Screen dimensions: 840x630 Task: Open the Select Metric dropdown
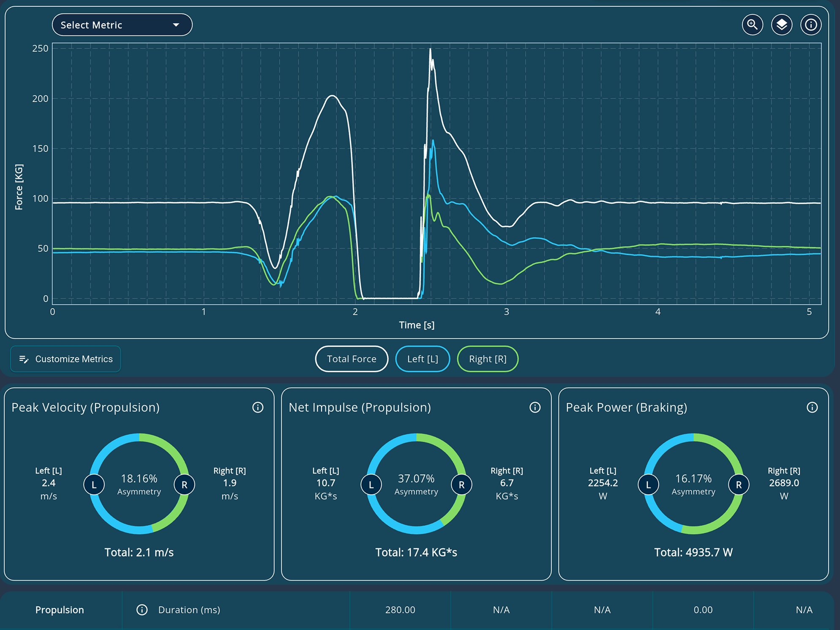(122, 25)
